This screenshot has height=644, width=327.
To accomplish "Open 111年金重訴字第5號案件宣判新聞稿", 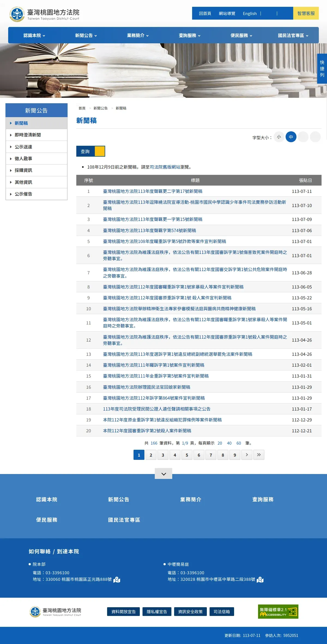I will coord(156,376).
